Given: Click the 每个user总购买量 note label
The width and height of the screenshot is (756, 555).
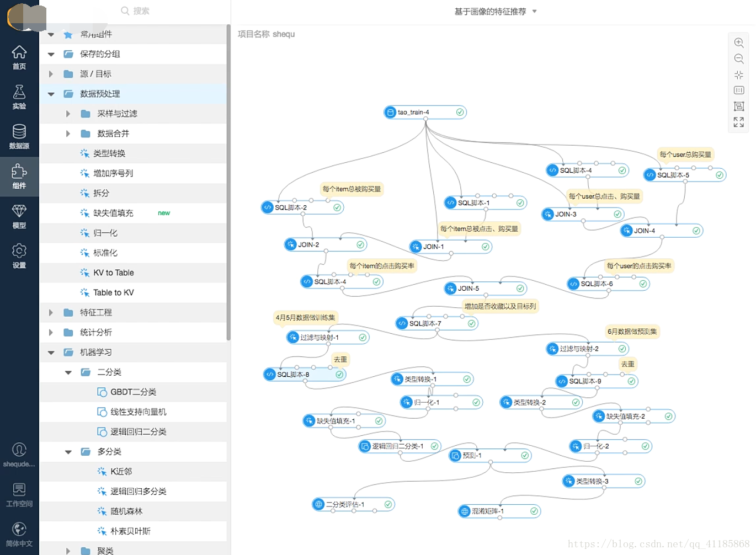Looking at the screenshot, I should (x=686, y=154).
